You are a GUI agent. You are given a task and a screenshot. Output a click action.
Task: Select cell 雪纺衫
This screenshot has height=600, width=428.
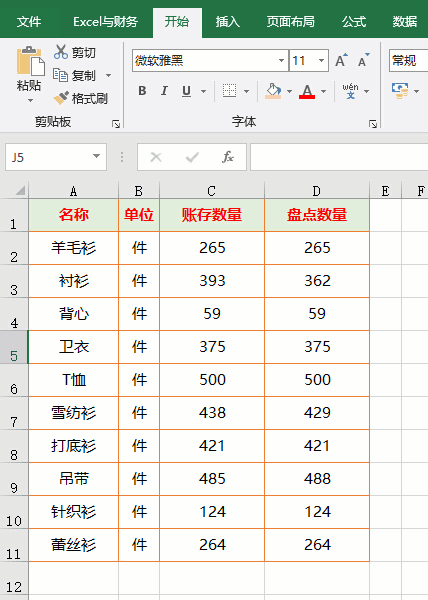coord(73,413)
